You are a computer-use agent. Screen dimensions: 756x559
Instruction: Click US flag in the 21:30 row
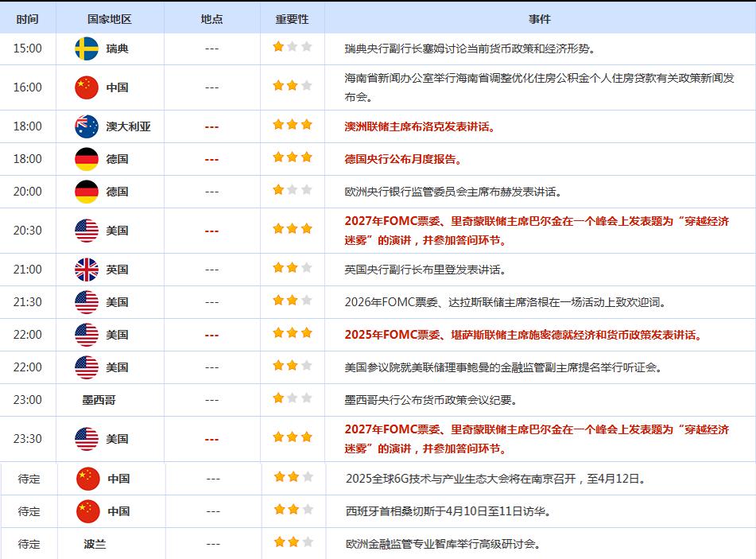[x=87, y=302]
